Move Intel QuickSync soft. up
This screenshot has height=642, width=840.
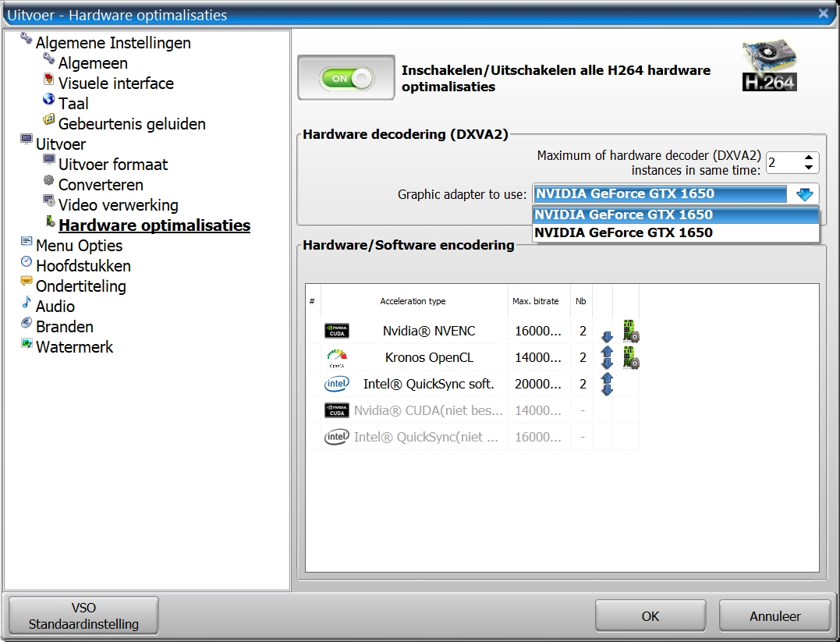[x=607, y=378]
